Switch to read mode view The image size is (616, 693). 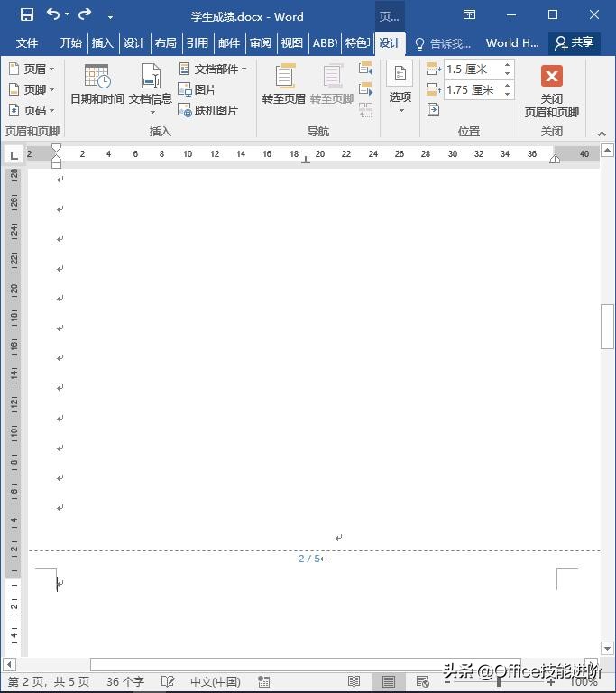point(354,682)
